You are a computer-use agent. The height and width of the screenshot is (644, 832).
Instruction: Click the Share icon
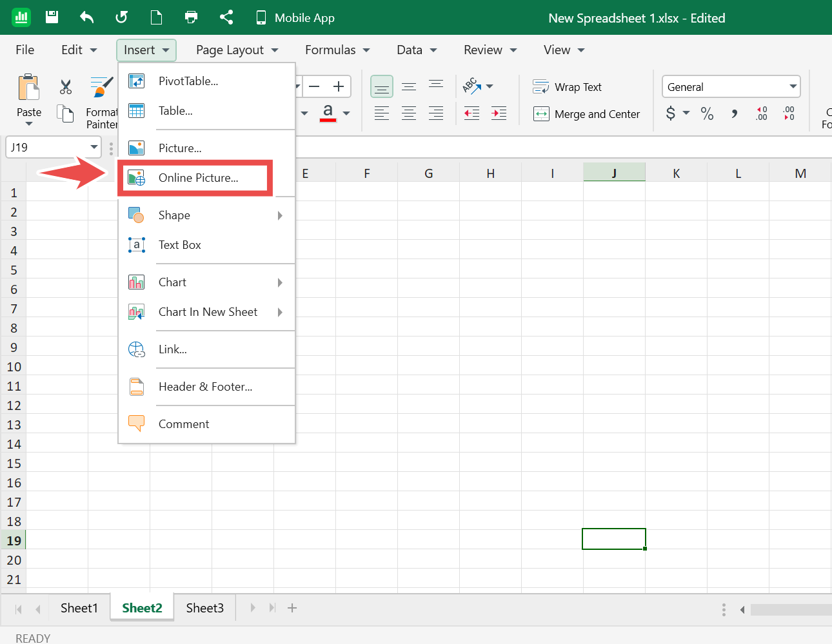[x=226, y=17]
